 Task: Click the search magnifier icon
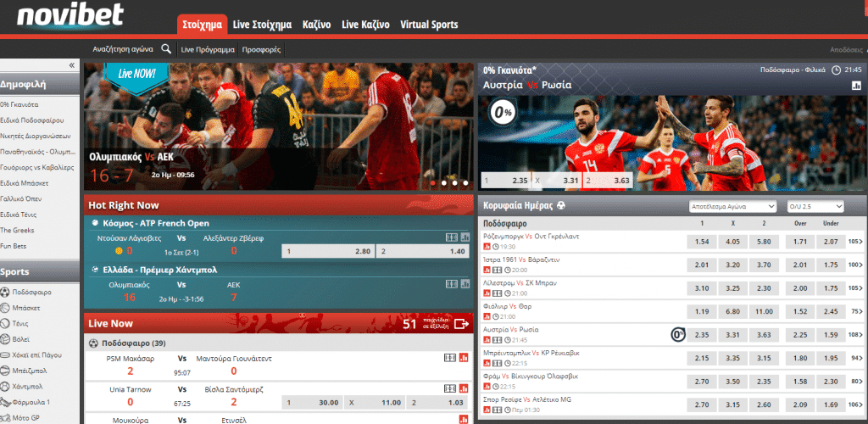166,49
